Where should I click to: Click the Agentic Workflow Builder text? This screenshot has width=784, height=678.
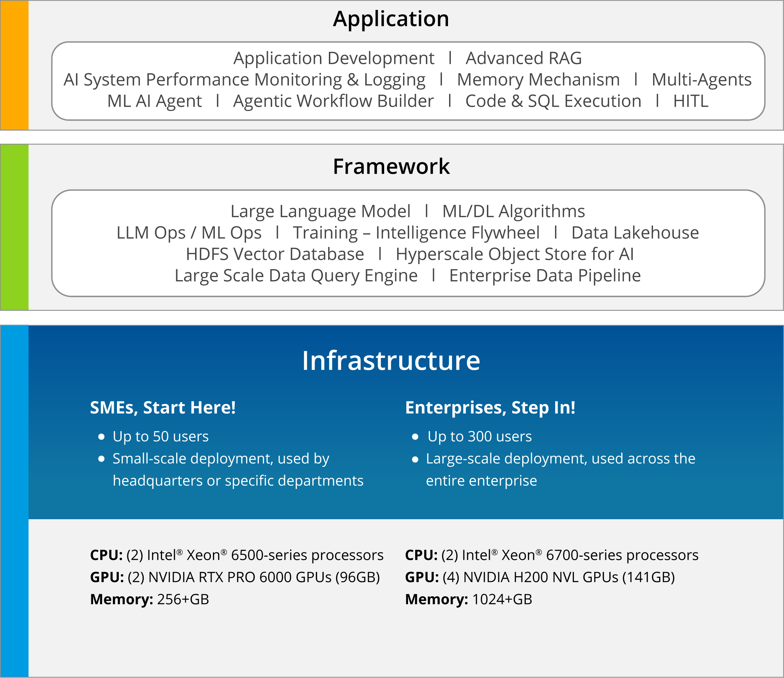pos(334,102)
